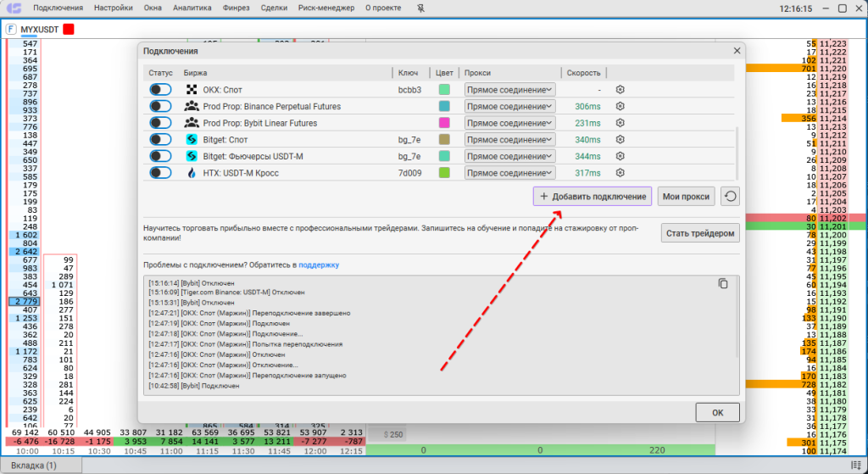Enable Prod Prop Binance Perpetual Futures switch

pyautogui.click(x=160, y=107)
